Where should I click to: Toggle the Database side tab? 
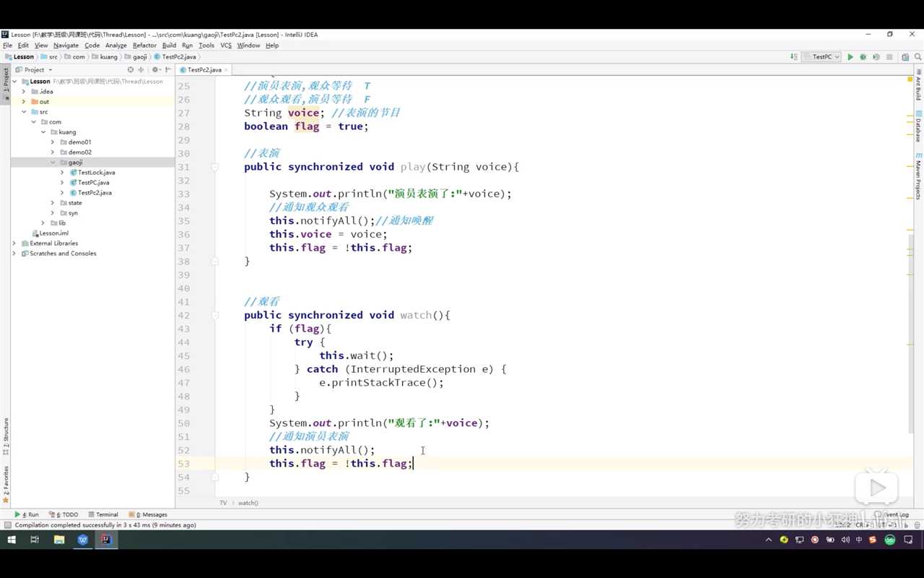(918, 127)
